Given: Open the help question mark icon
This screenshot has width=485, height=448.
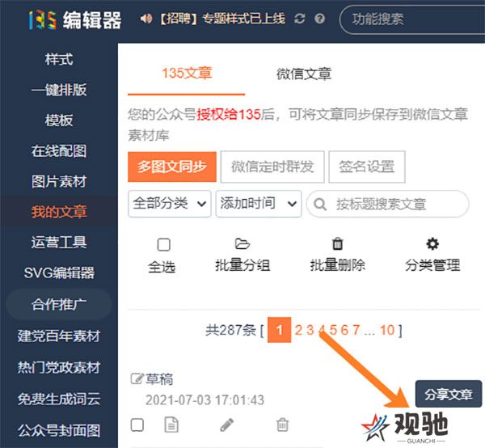Looking at the screenshot, I should pyautogui.click(x=319, y=19).
